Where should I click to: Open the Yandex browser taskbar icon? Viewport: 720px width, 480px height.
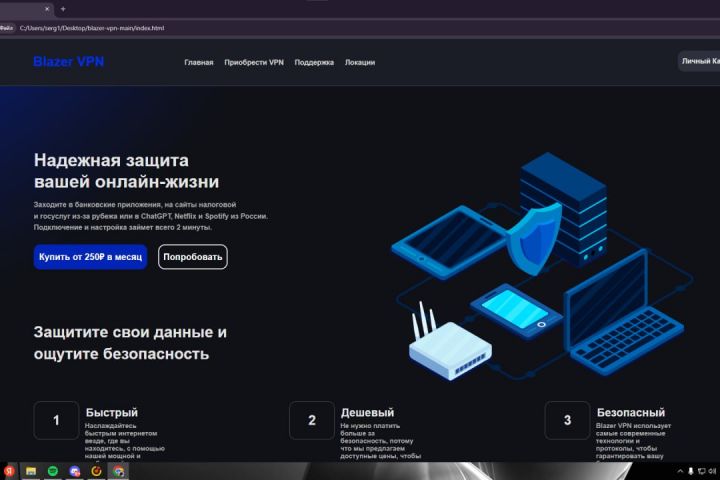pos(9,471)
